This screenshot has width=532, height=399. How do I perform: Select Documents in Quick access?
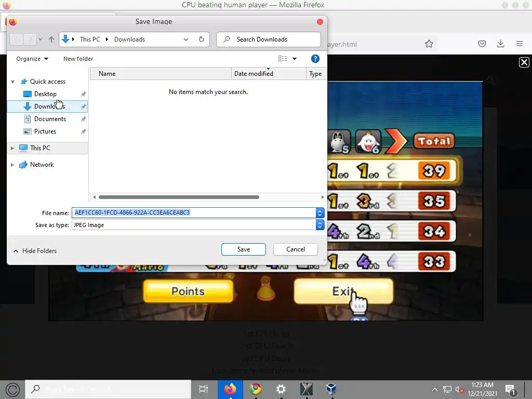[x=50, y=119]
